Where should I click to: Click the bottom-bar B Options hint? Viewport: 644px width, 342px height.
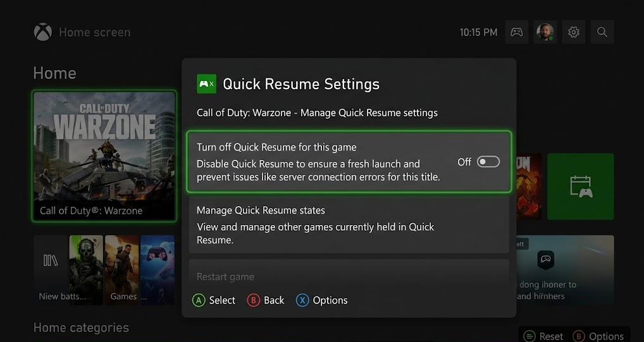(x=598, y=337)
